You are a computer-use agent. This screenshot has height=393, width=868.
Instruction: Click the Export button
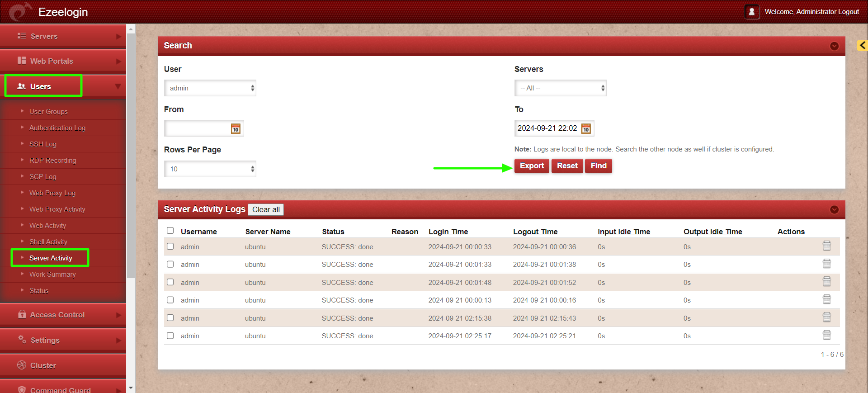tap(532, 166)
